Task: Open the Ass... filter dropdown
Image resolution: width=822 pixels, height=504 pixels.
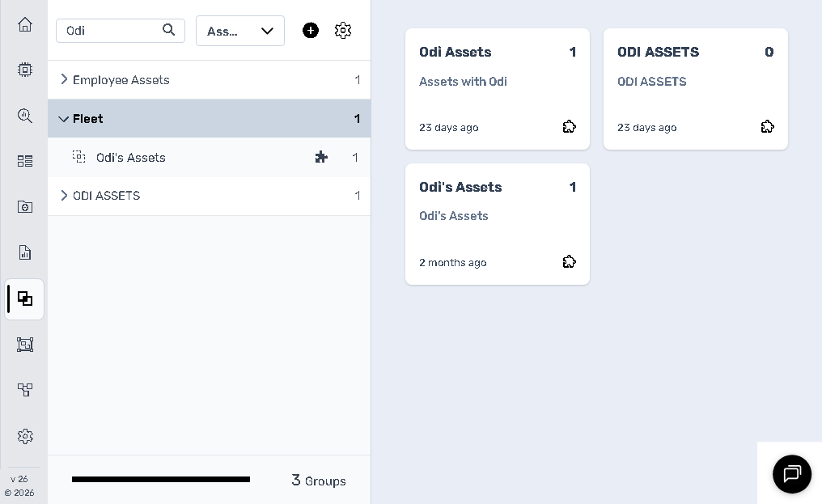Action: click(240, 31)
